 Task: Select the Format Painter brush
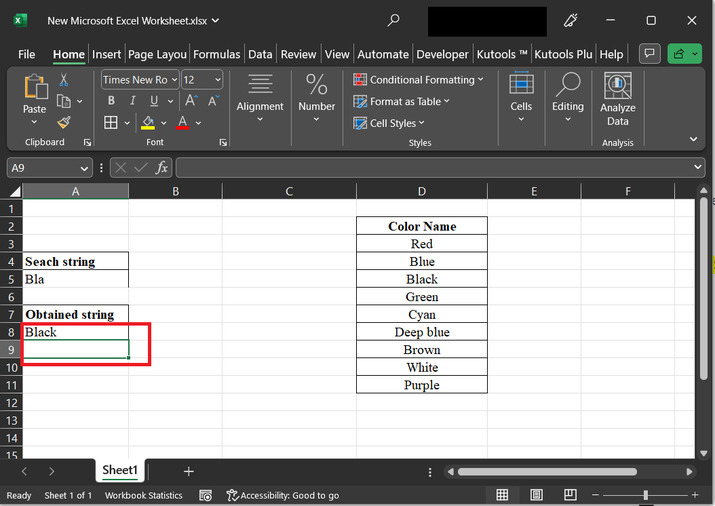(64, 122)
